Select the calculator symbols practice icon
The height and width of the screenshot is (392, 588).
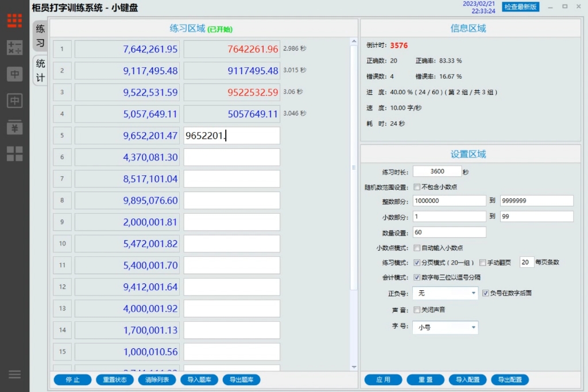point(14,49)
